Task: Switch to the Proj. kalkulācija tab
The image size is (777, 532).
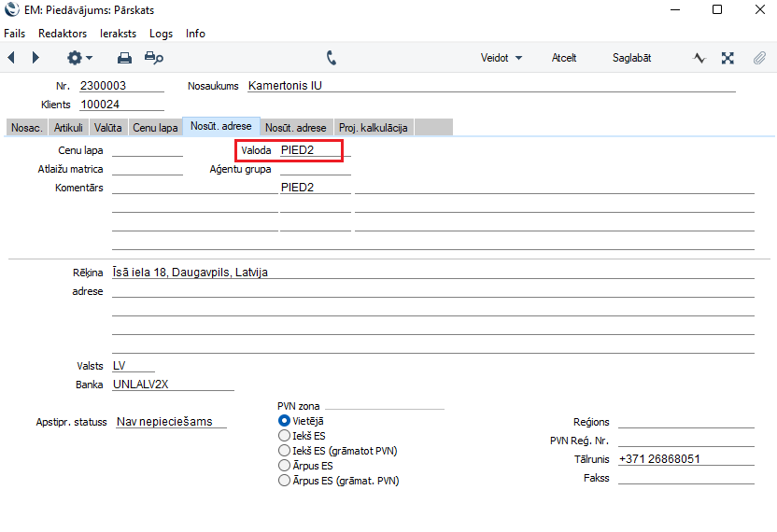Action: click(374, 128)
